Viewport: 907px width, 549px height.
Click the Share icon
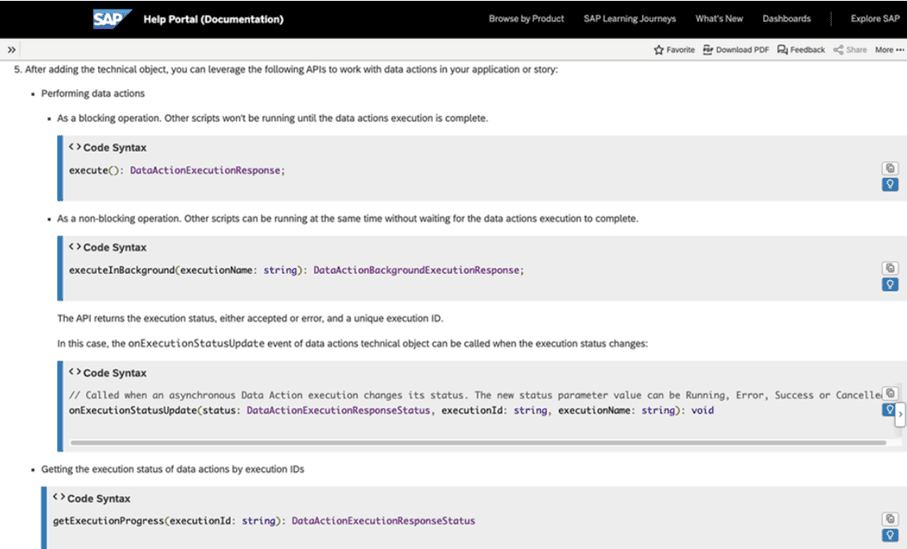point(839,49)
